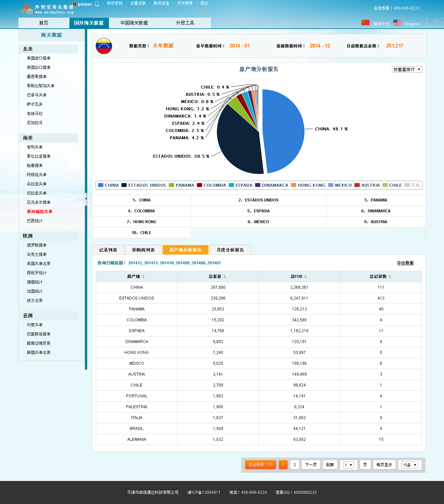The image size is (444, 504).
Task: Toggle COLOMBIA legend entry
Action: (211, 185)
